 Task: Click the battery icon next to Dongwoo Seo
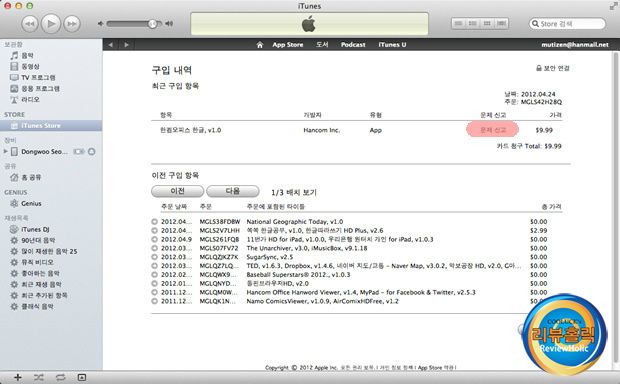click(79, 151)
